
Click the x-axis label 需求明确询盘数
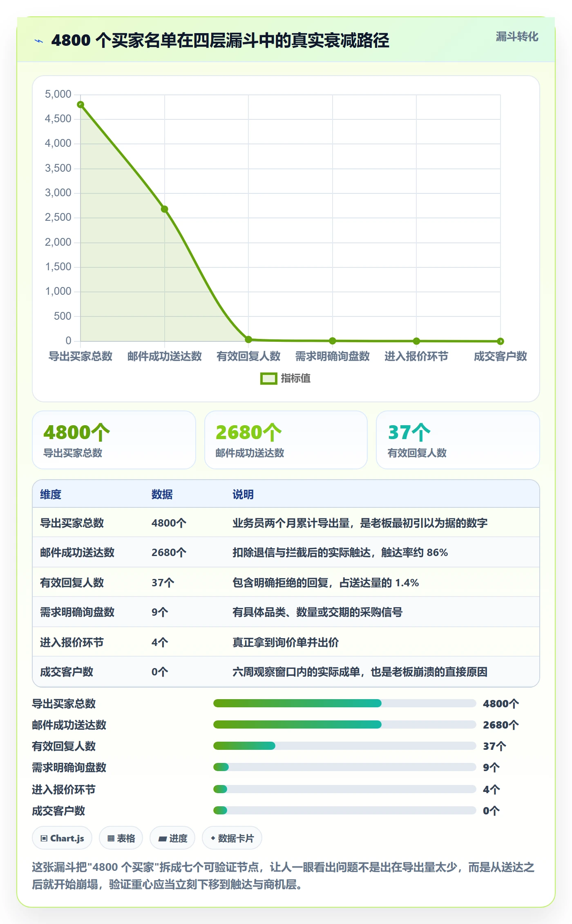[x=333, y=356]
